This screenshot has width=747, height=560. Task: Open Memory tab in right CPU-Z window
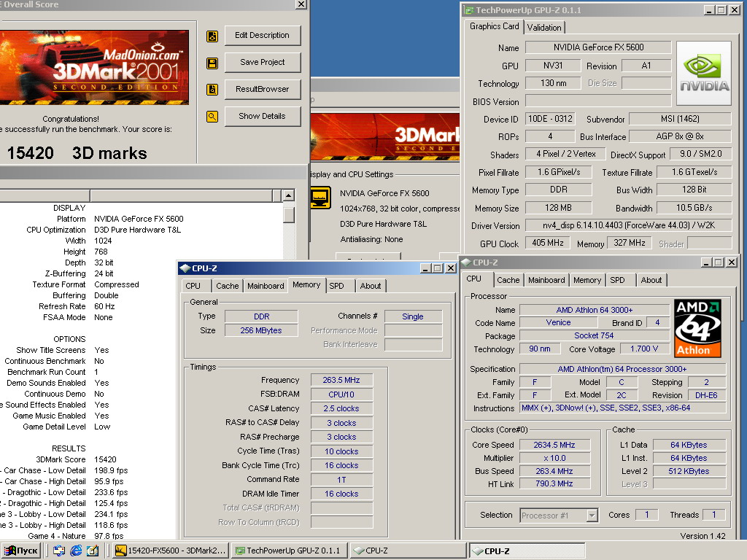(587, 280)
